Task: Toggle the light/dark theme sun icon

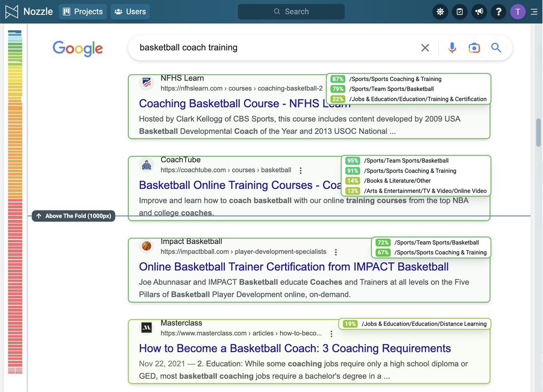Action: (x=440, y=12)
